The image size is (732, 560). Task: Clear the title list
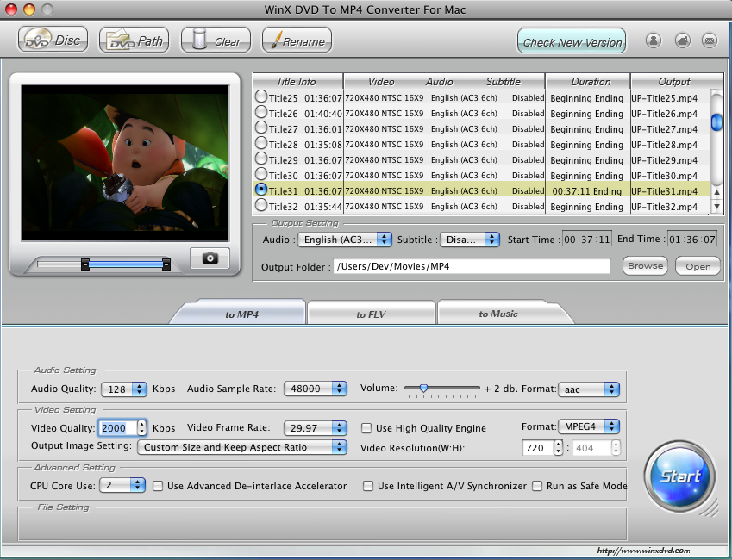[216, 40]
